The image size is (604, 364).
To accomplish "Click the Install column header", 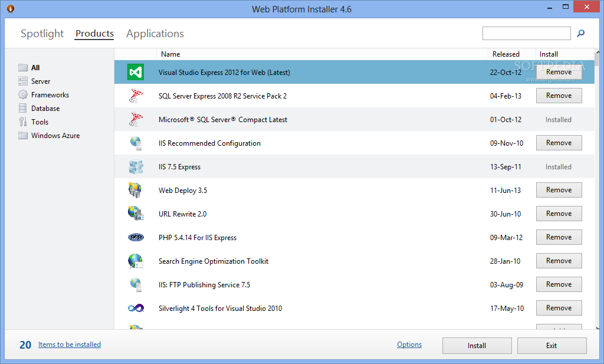I will coord(564,54).
